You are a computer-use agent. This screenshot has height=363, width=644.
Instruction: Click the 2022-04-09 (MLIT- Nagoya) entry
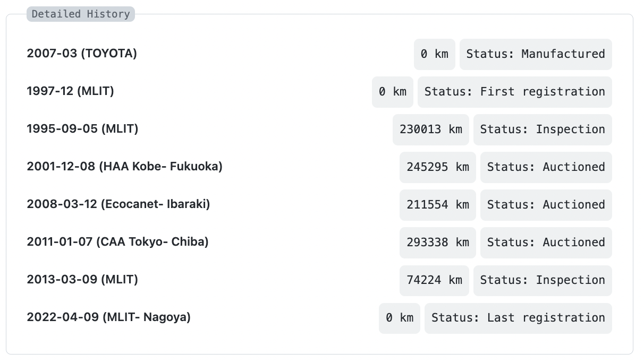(108, 317)
